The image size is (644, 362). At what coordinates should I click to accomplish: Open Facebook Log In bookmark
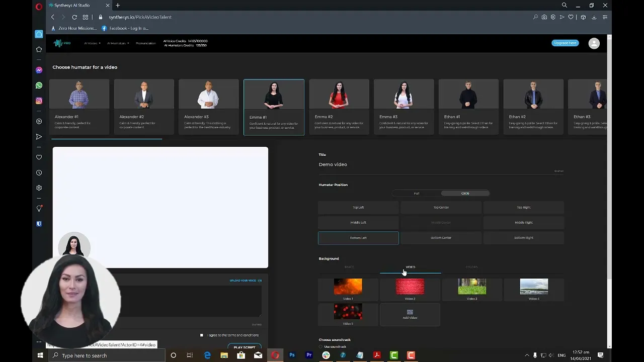click(x=125, y=28)
